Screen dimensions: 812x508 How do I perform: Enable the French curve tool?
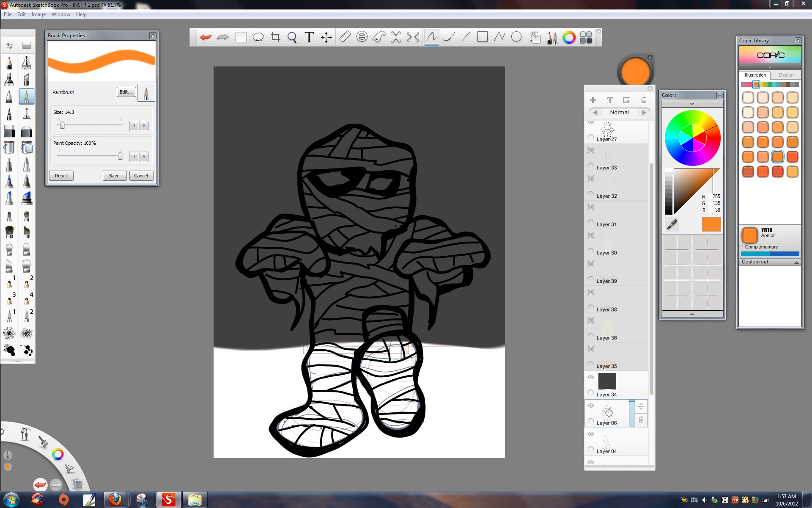pos(379,37)
